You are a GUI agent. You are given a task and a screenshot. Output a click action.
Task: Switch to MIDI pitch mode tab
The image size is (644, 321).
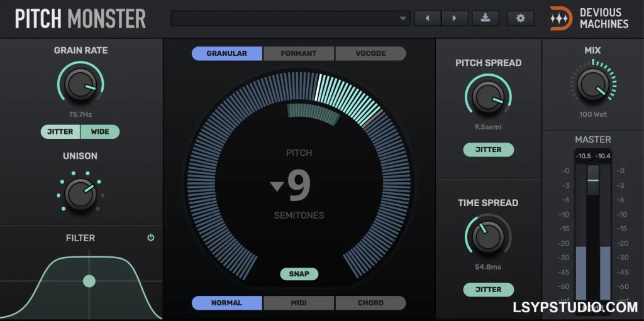click(x=299, y=303)
